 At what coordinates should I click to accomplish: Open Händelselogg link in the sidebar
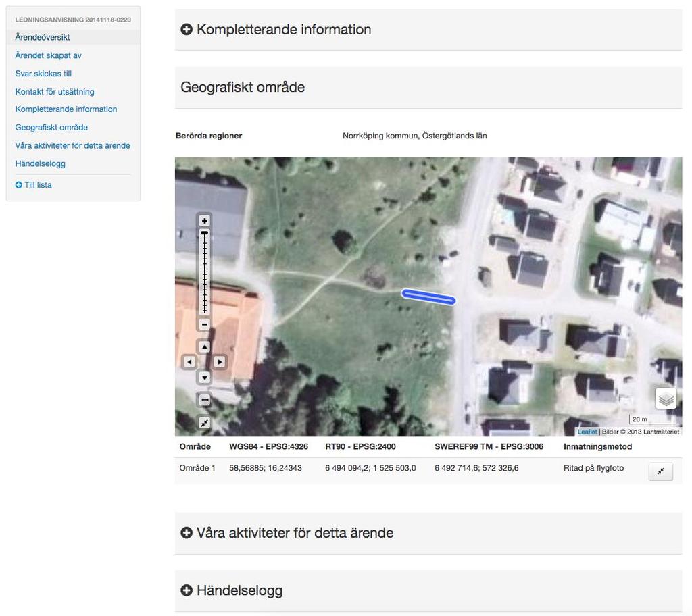40,163
